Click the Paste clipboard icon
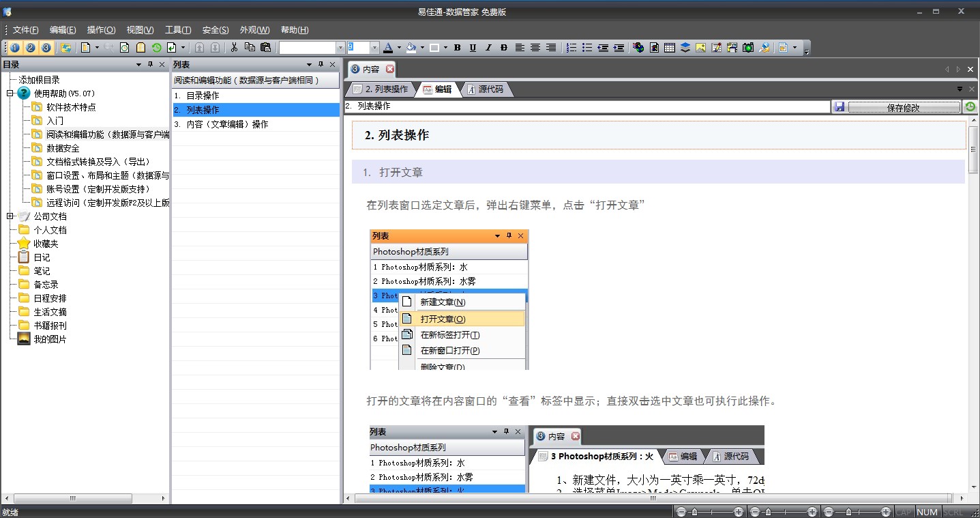The height and width of the screenshot is (518, 980). [x=265, y=48]
